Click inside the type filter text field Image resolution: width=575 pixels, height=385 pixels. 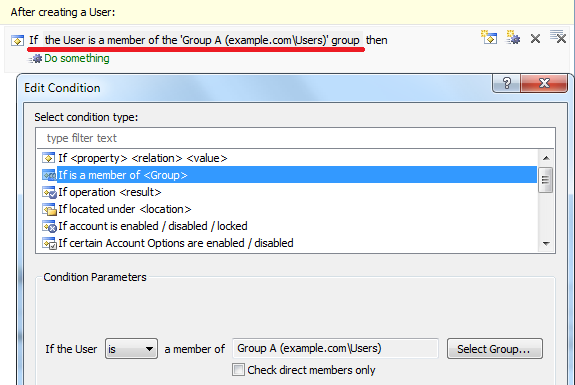[x=295, y=138]
